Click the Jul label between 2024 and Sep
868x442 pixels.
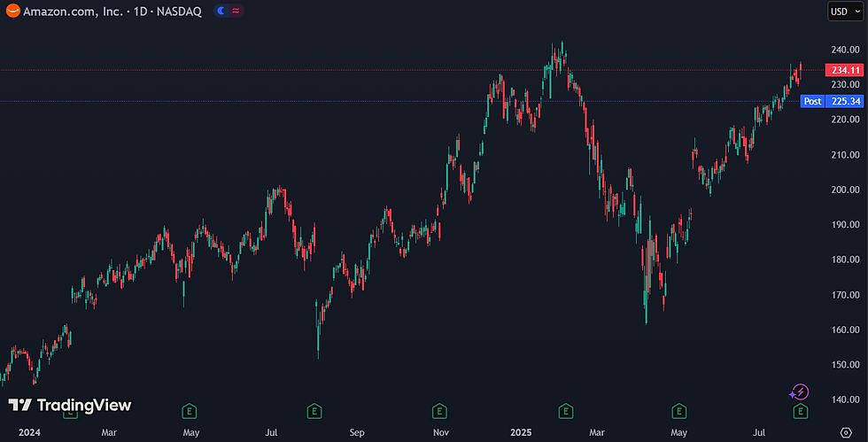coord(271,432)
